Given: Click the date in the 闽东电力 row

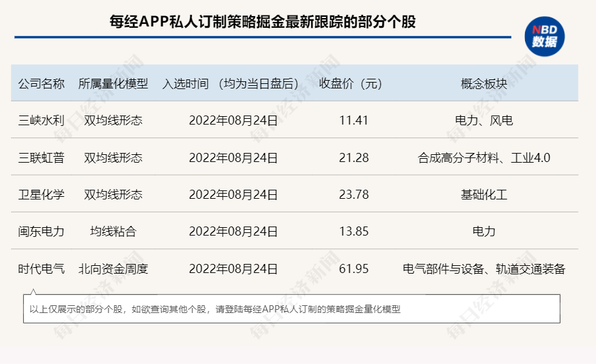Looking at the screenshot, I should click(x=233, y=232).
